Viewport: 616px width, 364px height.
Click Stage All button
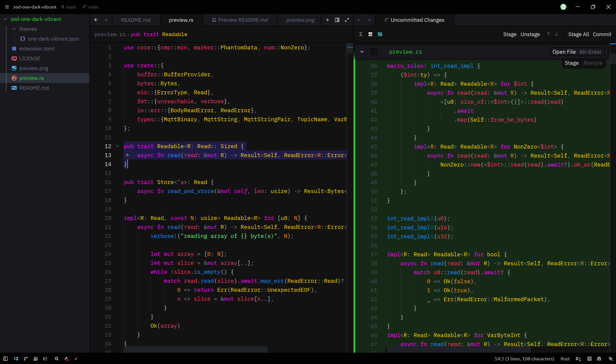pyautogui.click(x=578, y=34)
